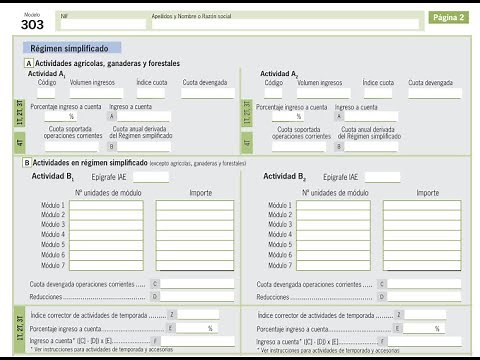The width and height of the screenshot is (480, 360).
Task: Select Ingreso a cuenta box F, Actividad B1
Action: pyautogui.click(x=198, y=341)
